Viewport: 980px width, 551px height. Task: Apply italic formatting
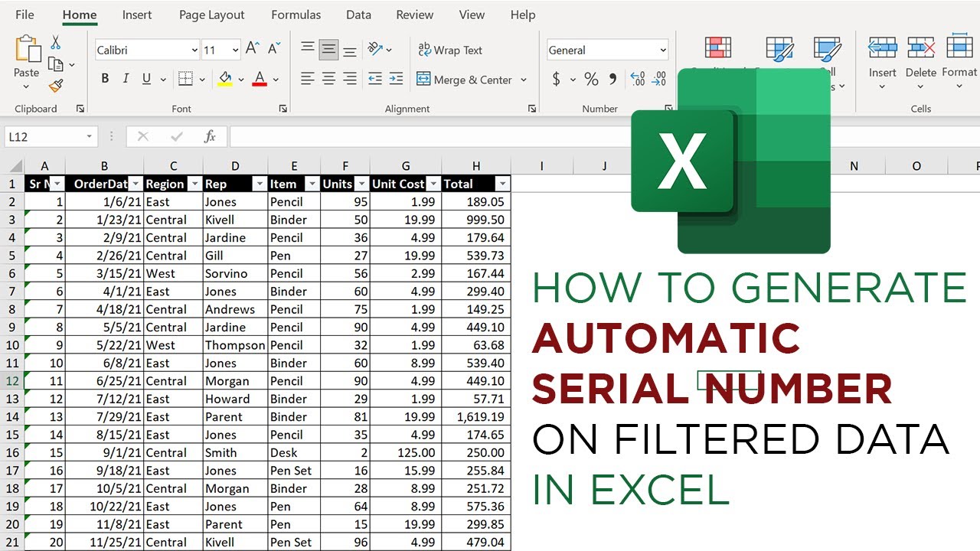pyautogui.click(x=126, y=79)
